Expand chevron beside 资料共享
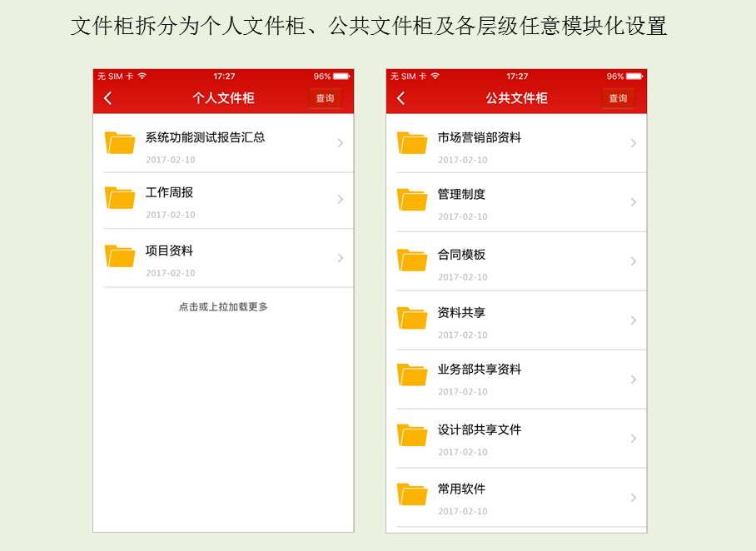756x551 pixels. pyautogui.click(x=634, y=320)
